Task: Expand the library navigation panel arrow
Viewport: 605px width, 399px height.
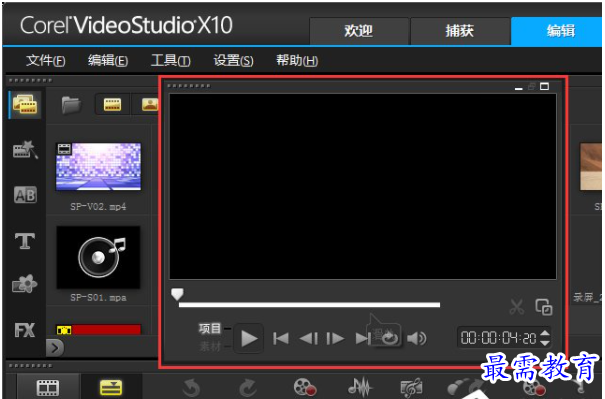Action: [55, 348]
